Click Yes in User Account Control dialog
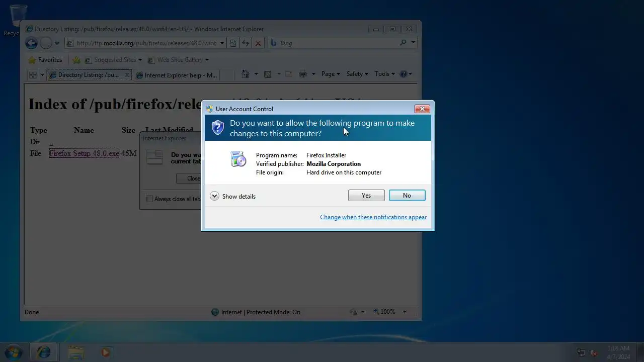The height and width of the screenshot is (362, 644). [x=366, y=196]
